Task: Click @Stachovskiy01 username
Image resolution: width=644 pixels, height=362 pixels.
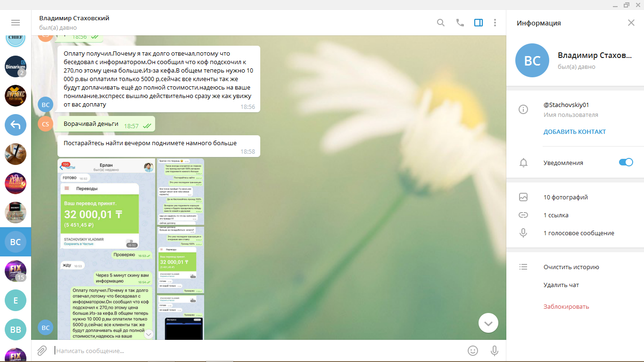Action: click(x=566, y=105)
